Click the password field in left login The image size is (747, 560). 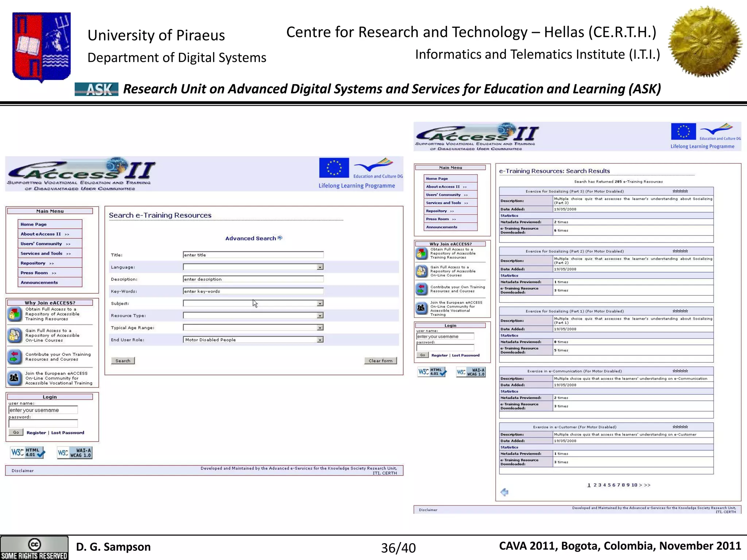[x=43, y=424]
